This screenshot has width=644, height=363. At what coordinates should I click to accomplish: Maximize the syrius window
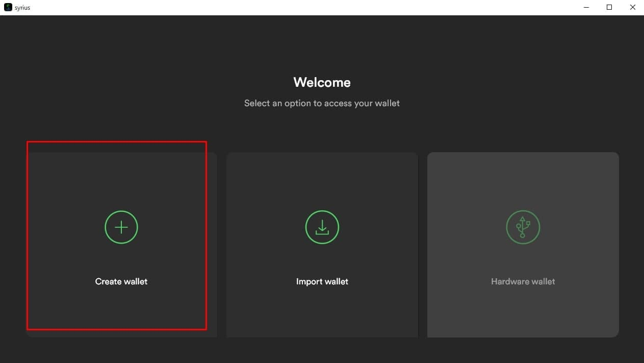click(609, 7)
